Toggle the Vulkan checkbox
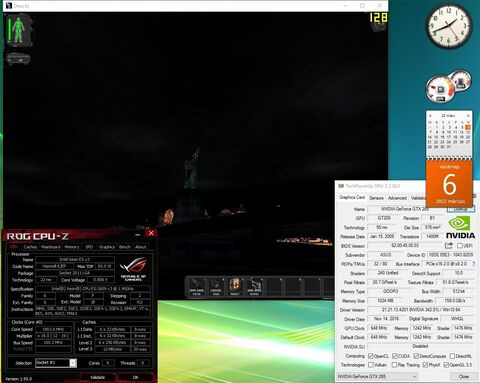Viewport: 480px width, 383px height. point(371,365)
